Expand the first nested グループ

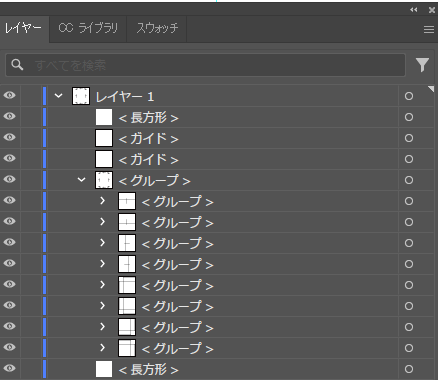102,201
